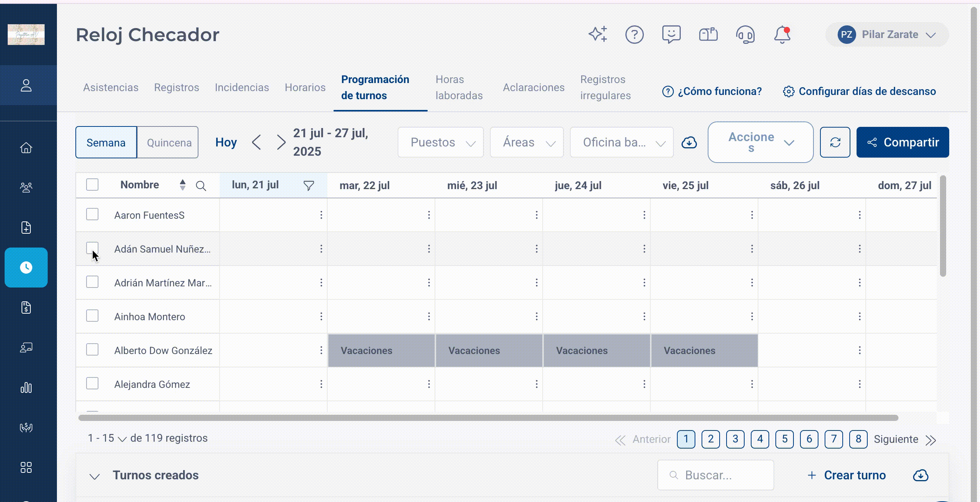Check the box for Aaron FuentesS

click(x=92, y=214)
